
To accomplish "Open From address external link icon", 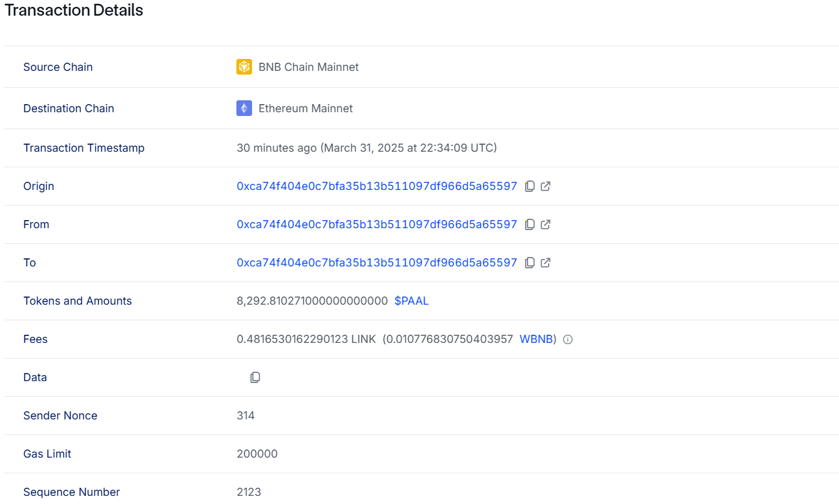I will (x=546, y=224).
